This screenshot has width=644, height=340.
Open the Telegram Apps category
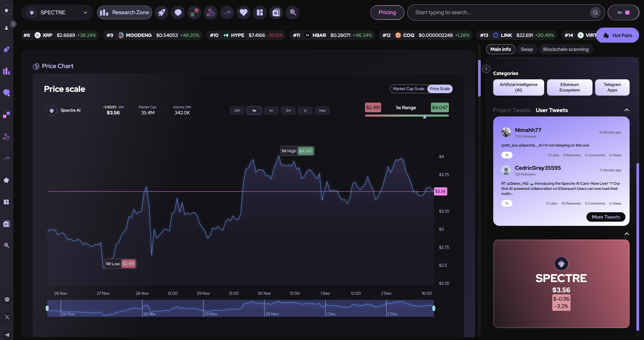(612, 87)
